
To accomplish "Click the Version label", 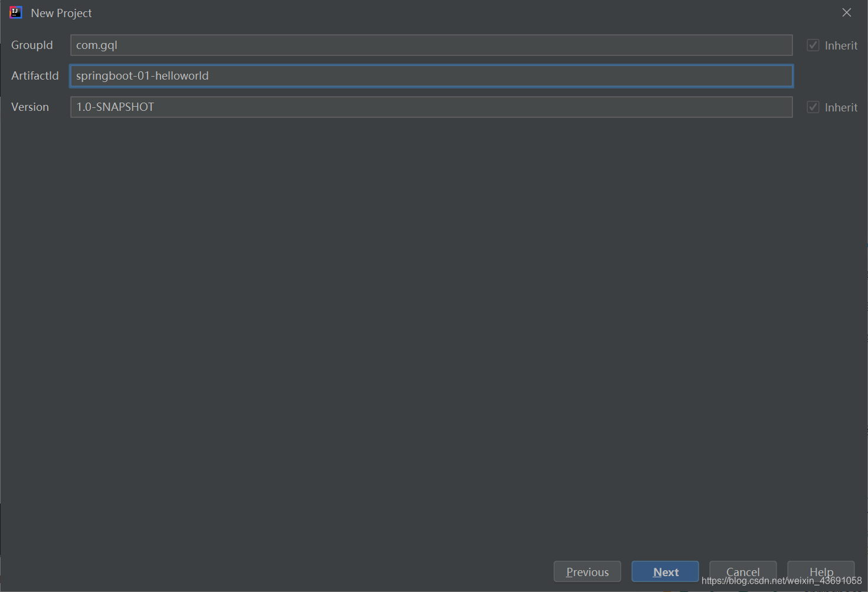I will click(x=30, y=107).
